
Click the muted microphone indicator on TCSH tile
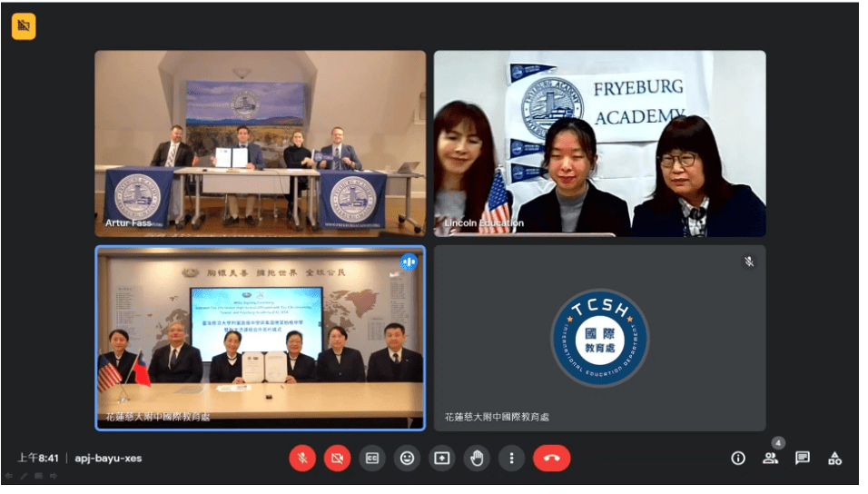[x=749, y=262]
